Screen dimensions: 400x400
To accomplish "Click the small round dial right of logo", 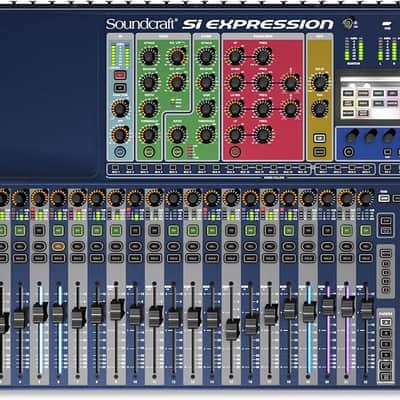I will [x=347, y=23].
